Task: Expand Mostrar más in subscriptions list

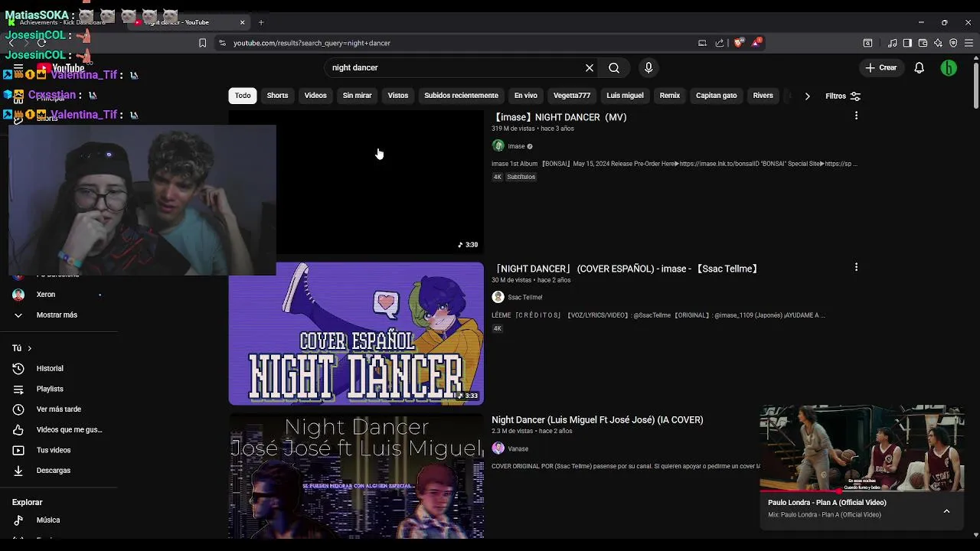Action: (58, 315)
